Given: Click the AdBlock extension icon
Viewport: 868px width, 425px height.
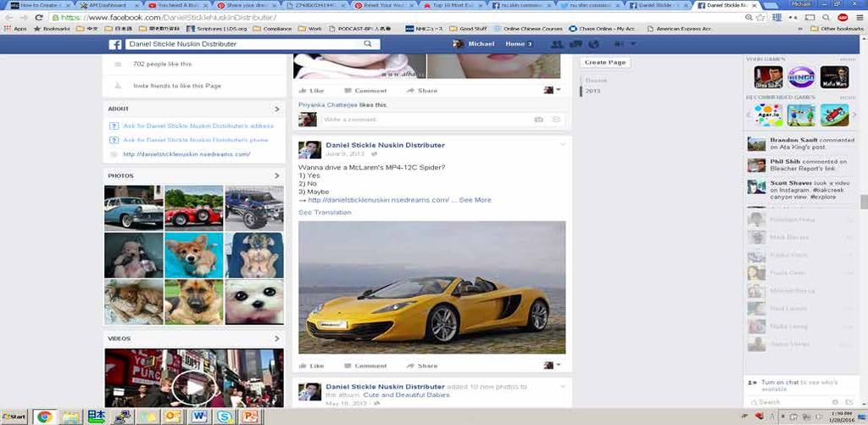Looking at the screenshot, I should click(843, 18).
